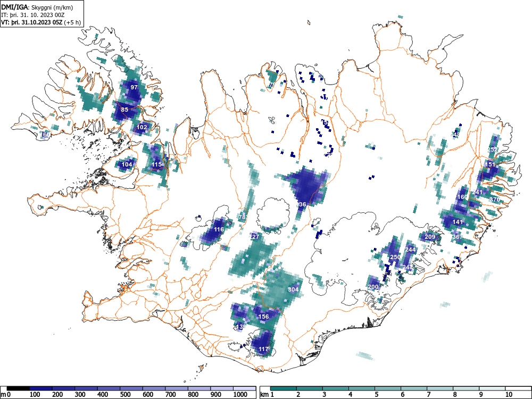Select the 'VT: þri. 31.10.2023 05Z (+5 h)' line
The width and height of the screenshot is (532, 399).
(41, 22)
